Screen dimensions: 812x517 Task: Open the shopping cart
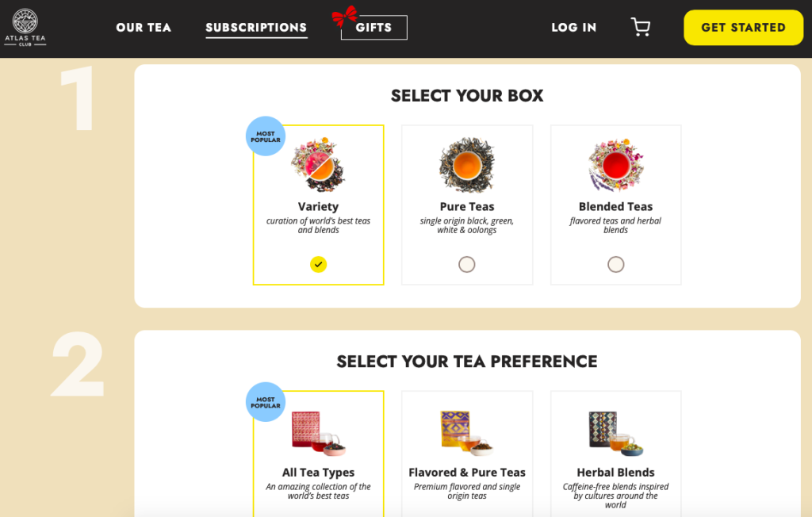(641, 27)
